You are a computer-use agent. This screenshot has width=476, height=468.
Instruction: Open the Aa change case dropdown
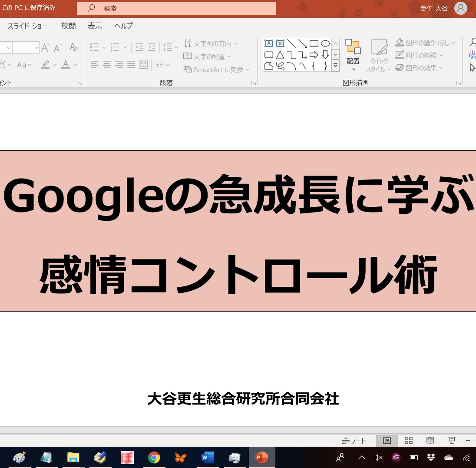tap(24, 65)
